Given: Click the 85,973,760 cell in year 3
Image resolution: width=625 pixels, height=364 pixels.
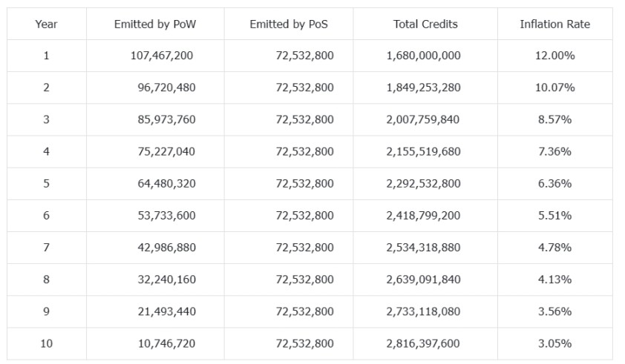Looking at the screenshot, I should tap(166, 119).
